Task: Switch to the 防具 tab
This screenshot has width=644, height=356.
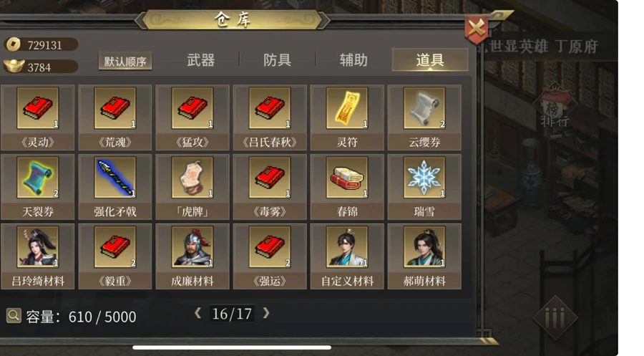Action: (277, 60)
